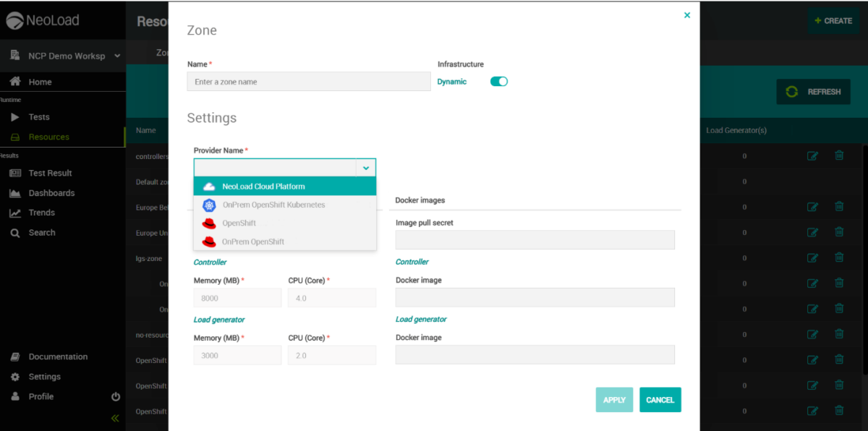
Task: Select NeoLoad Cloud Platform provider option
Action: pyautogui.click(x=285, y=187)
